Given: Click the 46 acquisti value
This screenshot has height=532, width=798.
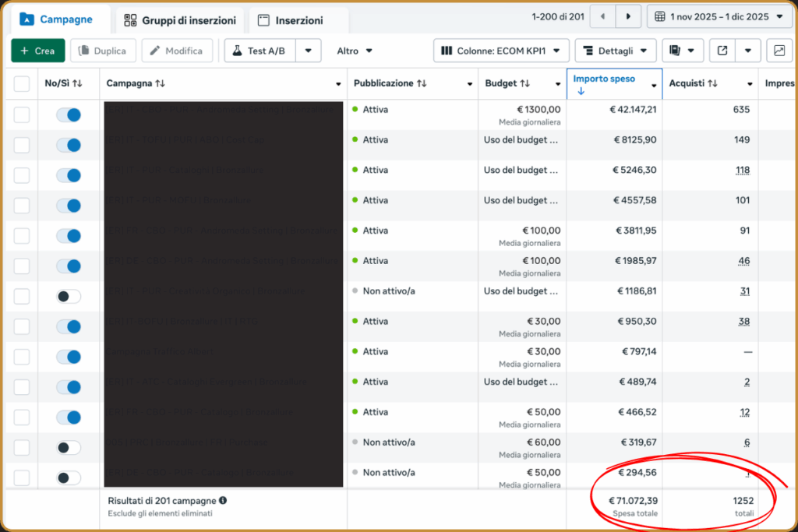Looking at the screenshot, I should [744, 261].
